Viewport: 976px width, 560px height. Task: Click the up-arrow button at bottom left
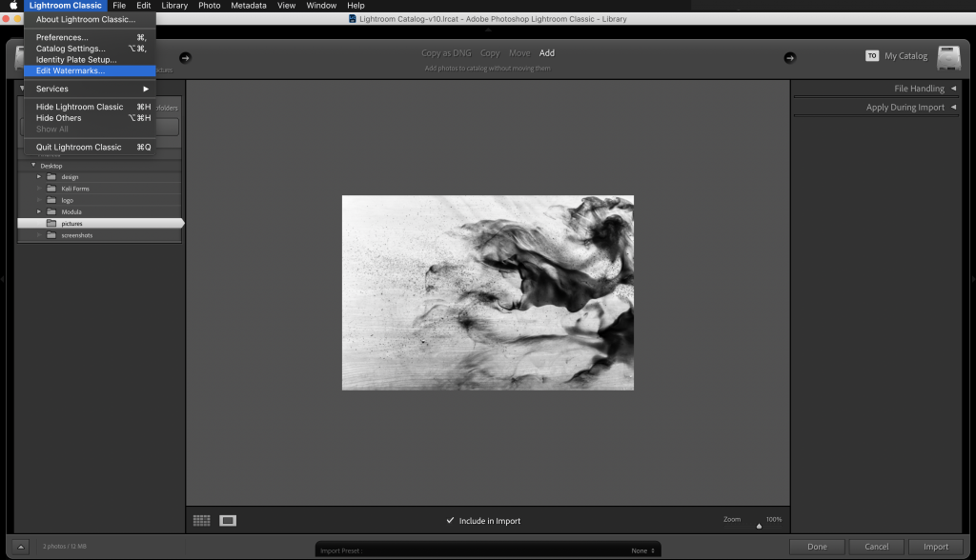pyautogui.click(x=21, y=547)
